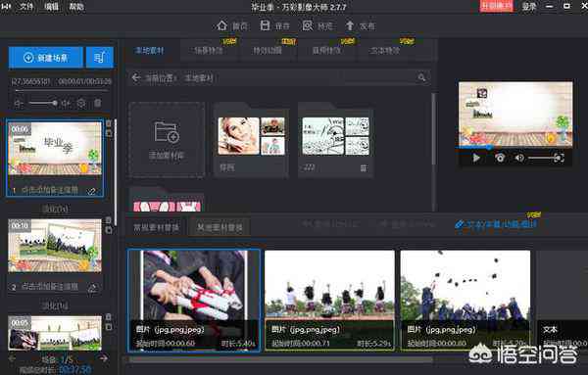588x375 pixels.
Task: Click the add material library folder tile
Action: click(167, 139)
